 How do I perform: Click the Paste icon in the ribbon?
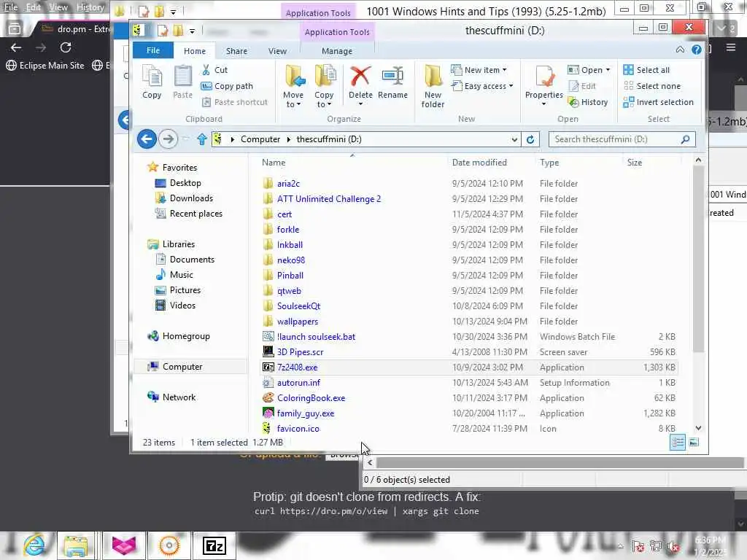point(182,82)
